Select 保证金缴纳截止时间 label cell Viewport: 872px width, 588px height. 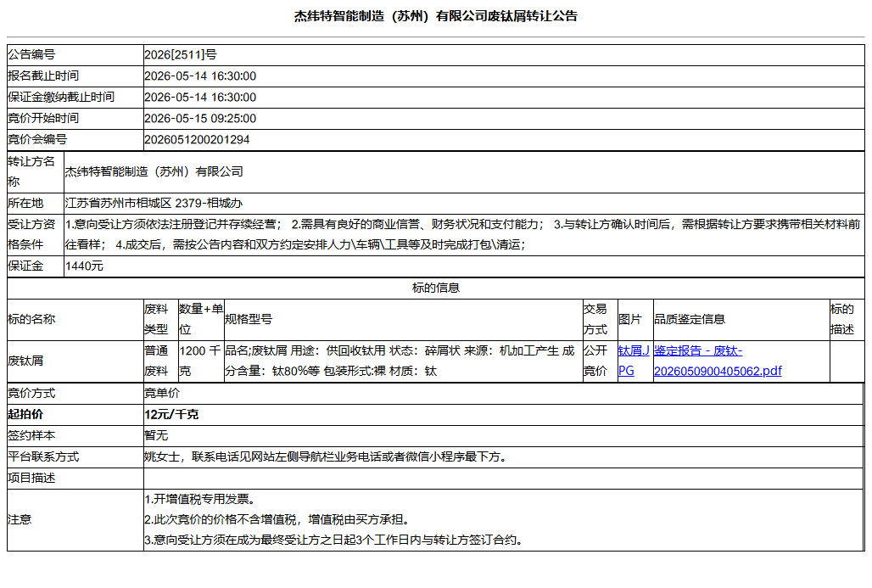click(x=75, y=97)
